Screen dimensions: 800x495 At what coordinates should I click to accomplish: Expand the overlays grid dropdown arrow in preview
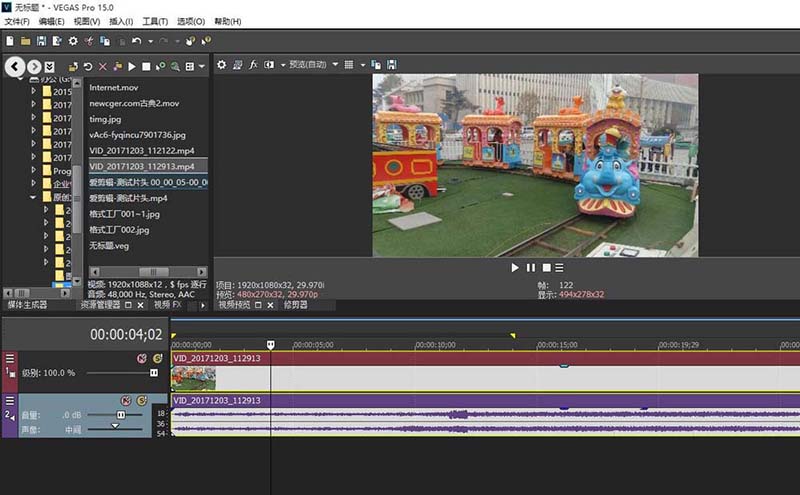pyautogui.click(x=362, y=64)
